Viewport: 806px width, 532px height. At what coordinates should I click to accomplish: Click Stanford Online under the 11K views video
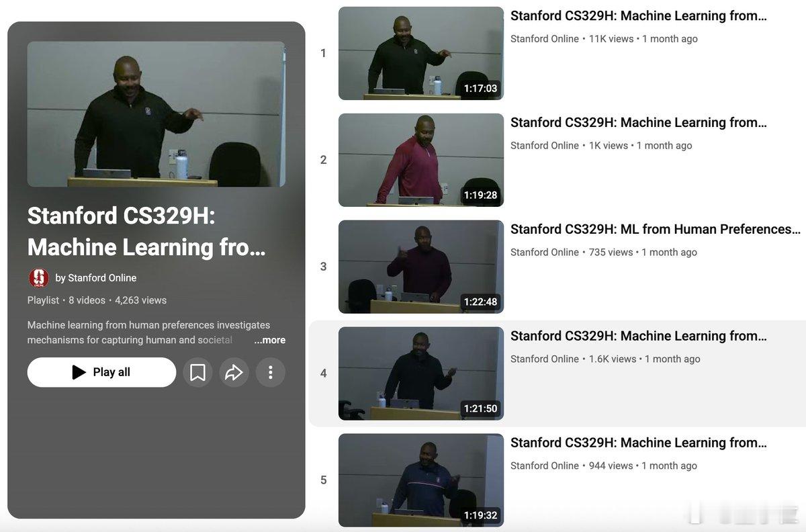point(545,39)
